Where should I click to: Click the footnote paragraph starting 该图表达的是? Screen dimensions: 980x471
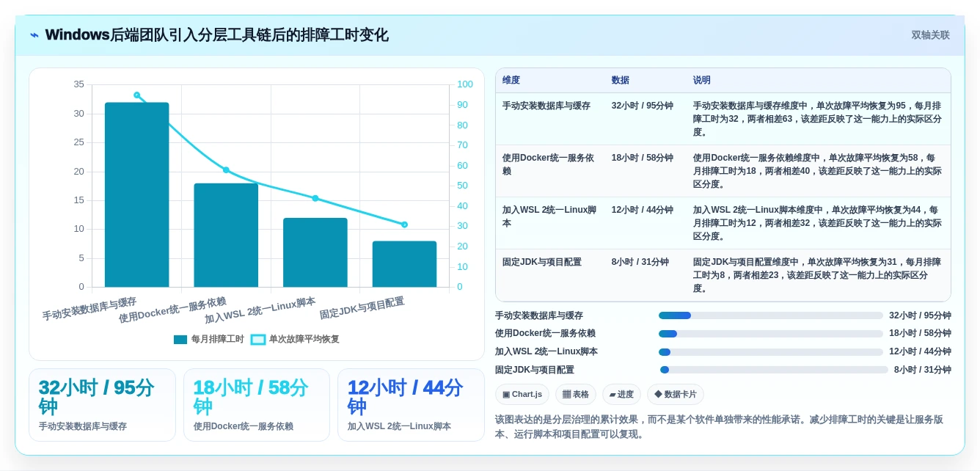coord(720,427)
